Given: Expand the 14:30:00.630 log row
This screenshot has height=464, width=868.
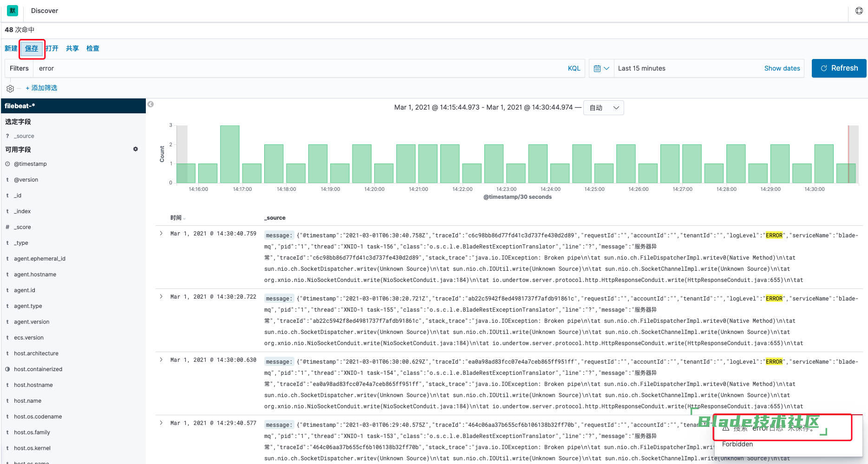Looking at the screenshot, I should [161, 360].
